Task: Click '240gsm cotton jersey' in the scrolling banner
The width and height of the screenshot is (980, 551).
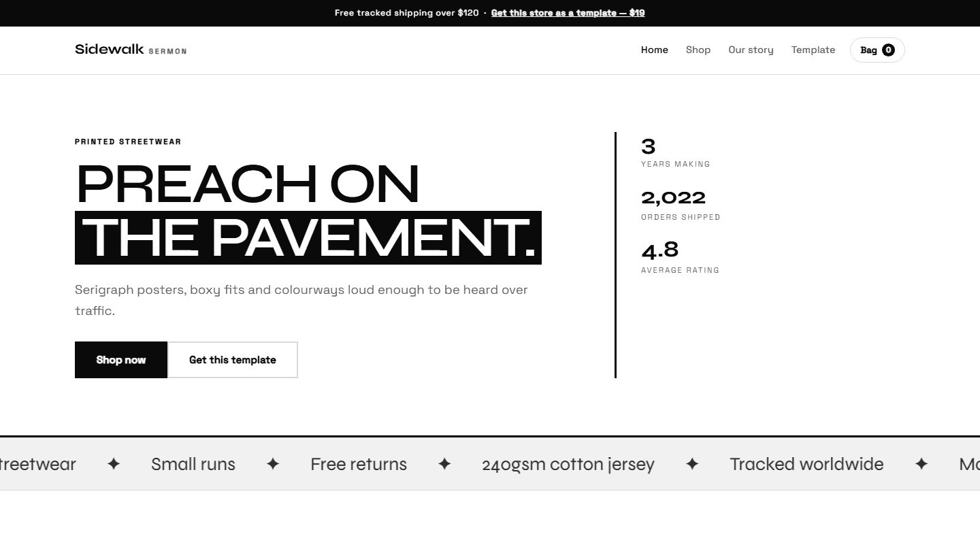Action: click(x=568, y=464)
